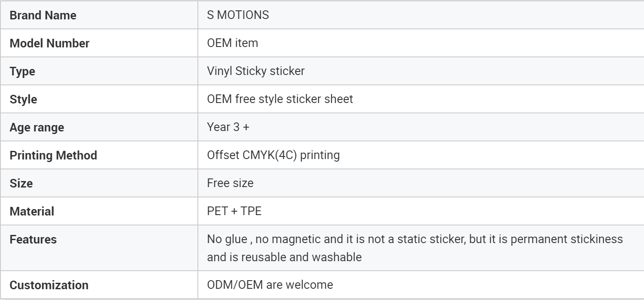Click the Brand Name label cell

[43, 15]
